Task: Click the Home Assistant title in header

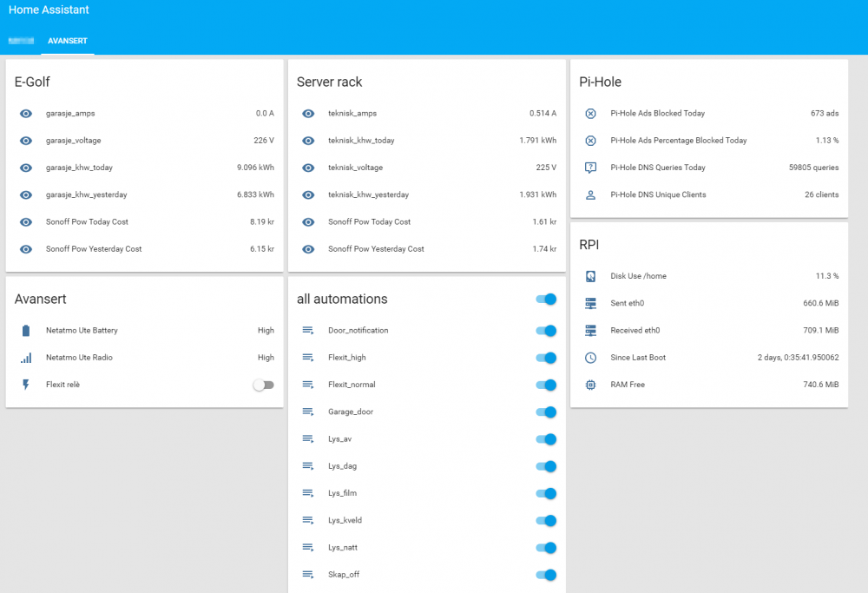Action: point(49,10)
